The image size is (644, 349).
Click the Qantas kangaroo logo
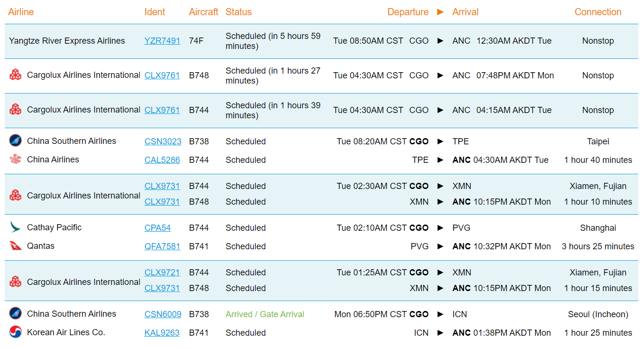tap(16, 246)
